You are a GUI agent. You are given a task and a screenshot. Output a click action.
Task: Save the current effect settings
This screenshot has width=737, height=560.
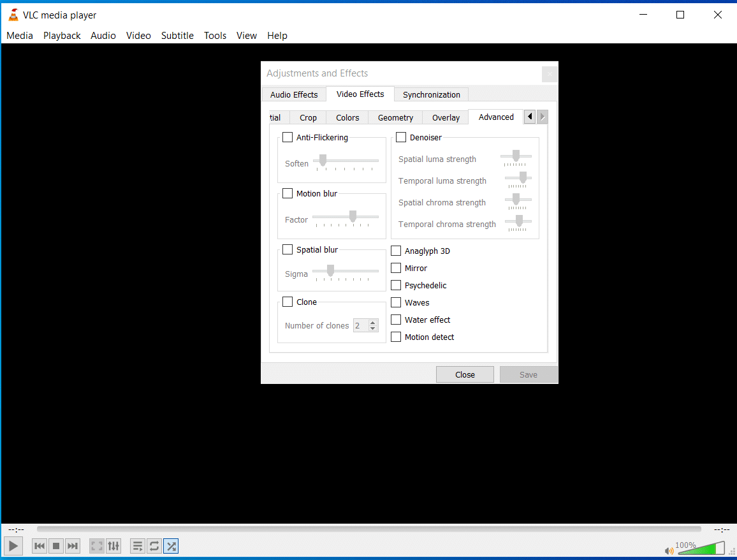528,374
